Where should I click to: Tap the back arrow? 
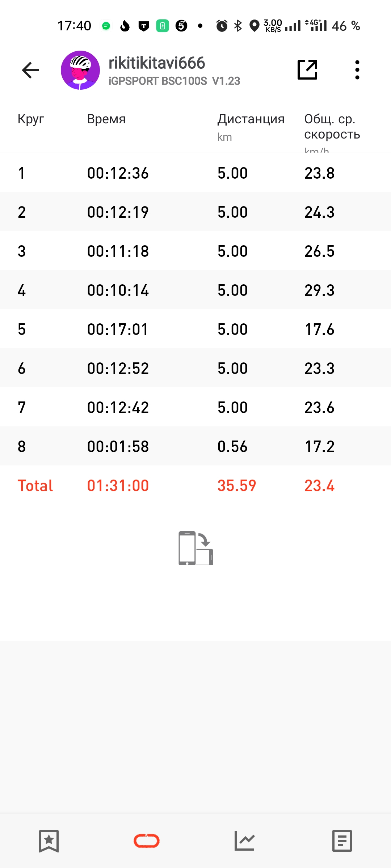pos(30,70)
